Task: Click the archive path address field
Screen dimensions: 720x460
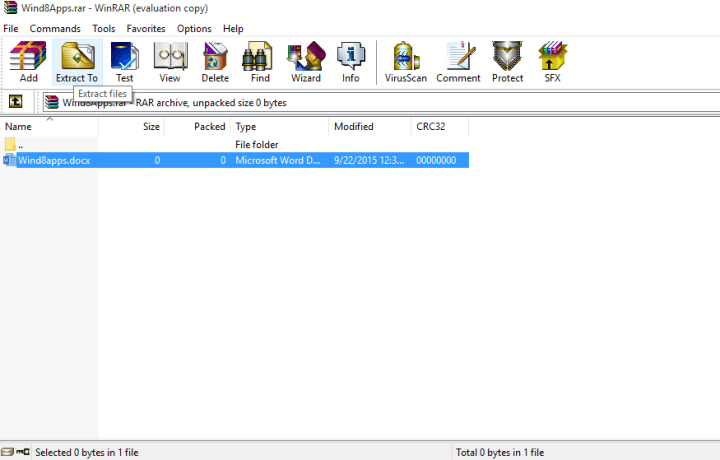Action: pos(381,102)
